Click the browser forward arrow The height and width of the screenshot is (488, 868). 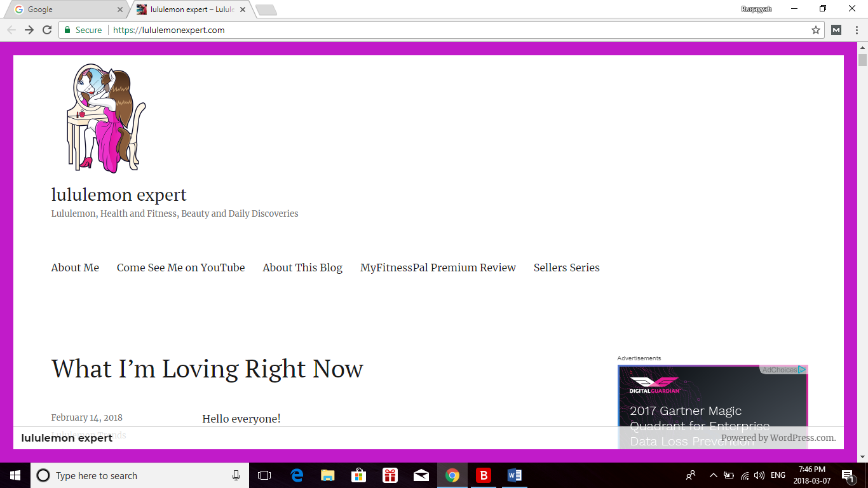point(29,30)
